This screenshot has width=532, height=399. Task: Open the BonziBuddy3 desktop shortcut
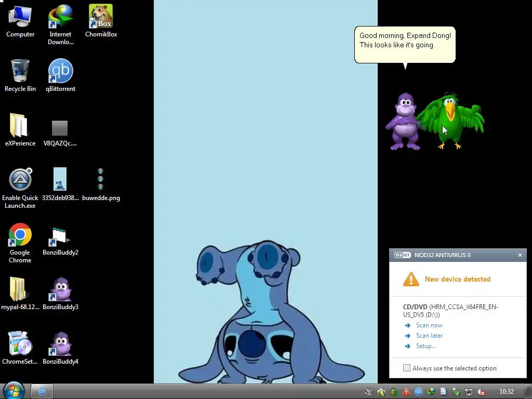point(60,293)
